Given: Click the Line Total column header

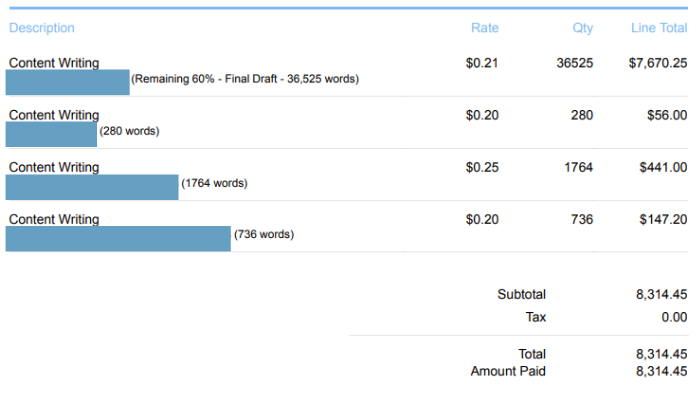Looking at the screenshot, I should [x=659, y=28].
